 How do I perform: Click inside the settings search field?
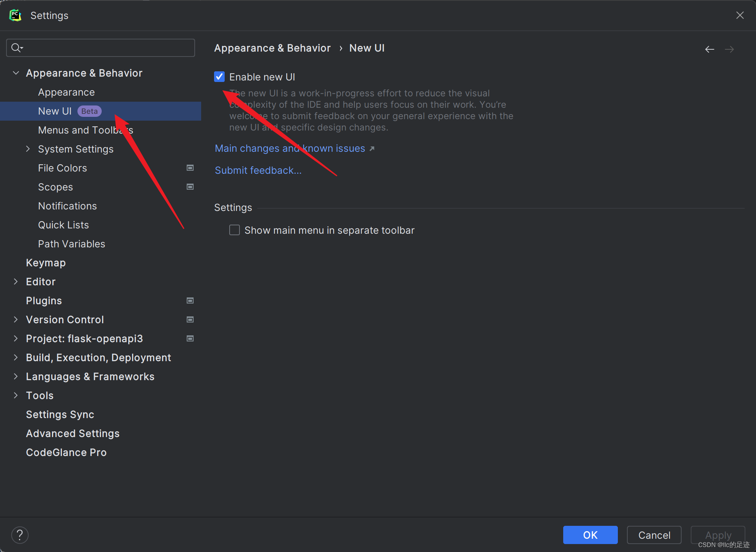pyautogui.click(x=101, y=47)
